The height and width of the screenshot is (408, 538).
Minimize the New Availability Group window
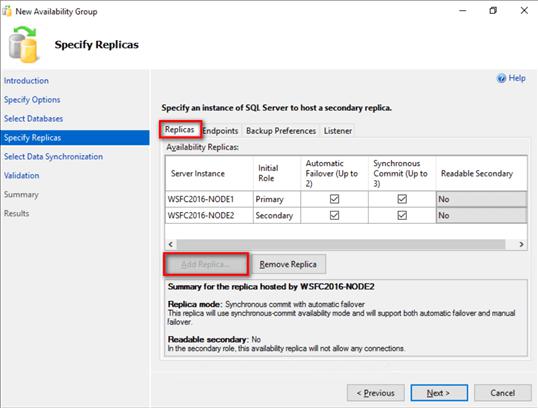463,11
